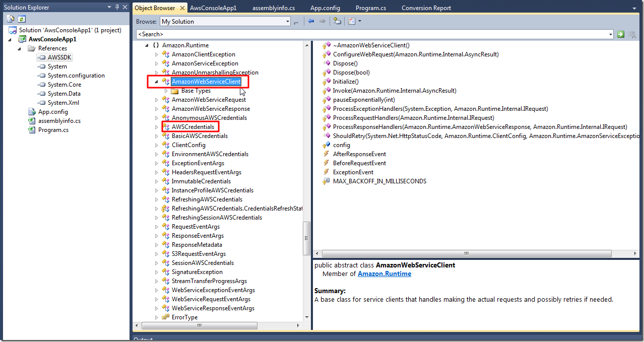
Task: Select WebServiceResponseEventArgs in class list
Action: 213,308
